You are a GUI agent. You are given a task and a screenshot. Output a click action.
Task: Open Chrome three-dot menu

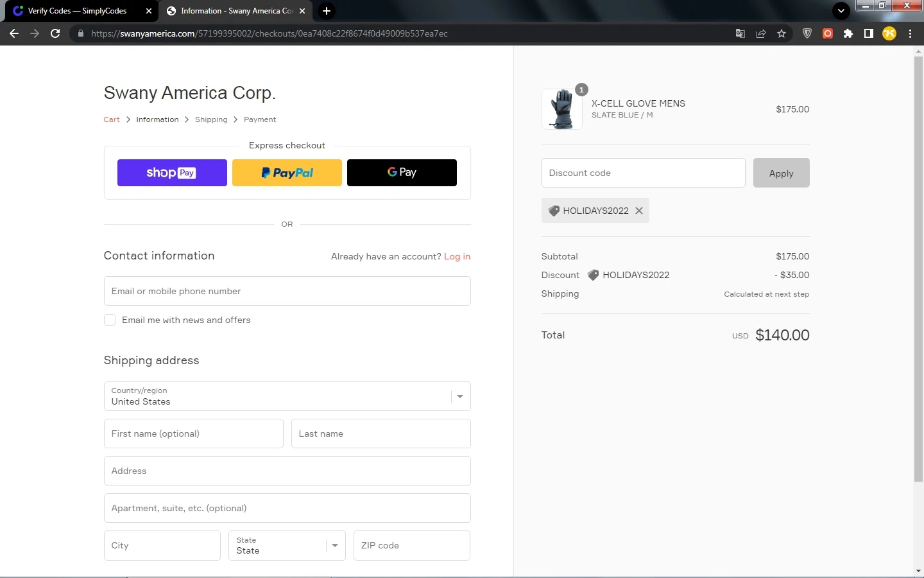pos(910,33)
